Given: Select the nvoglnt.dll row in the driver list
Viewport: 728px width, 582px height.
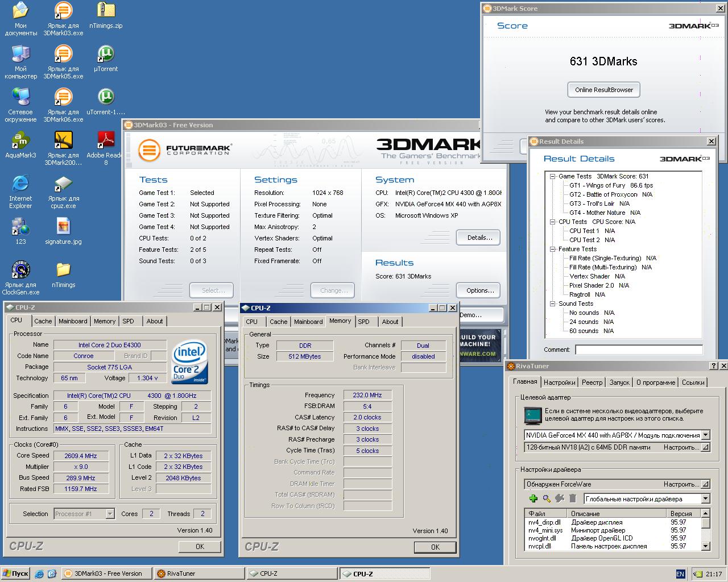Looking at the screenshot, I should point(613,538).
